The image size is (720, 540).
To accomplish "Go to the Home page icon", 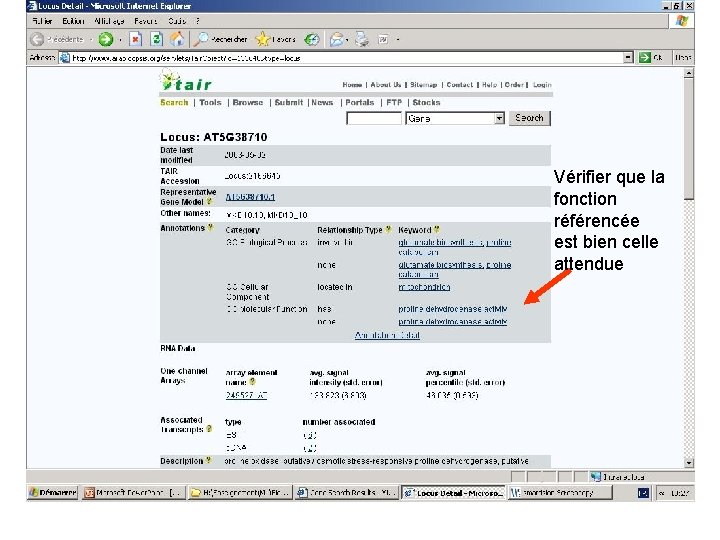I will click(177, 39).
